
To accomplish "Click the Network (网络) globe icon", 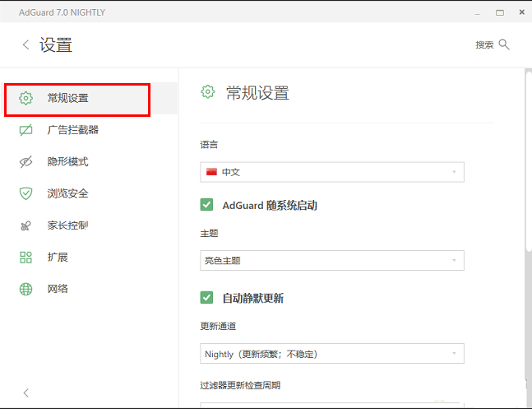I will [x=26, y=289].
